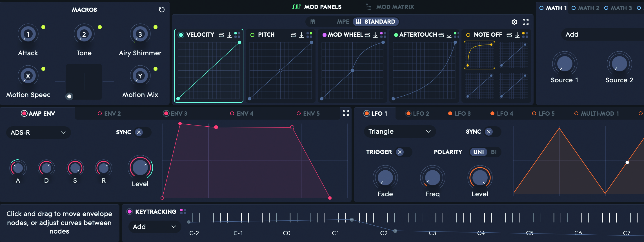Click the envelope decay node
The height and width of the screenshot is (242, 644).
(216, 127)
